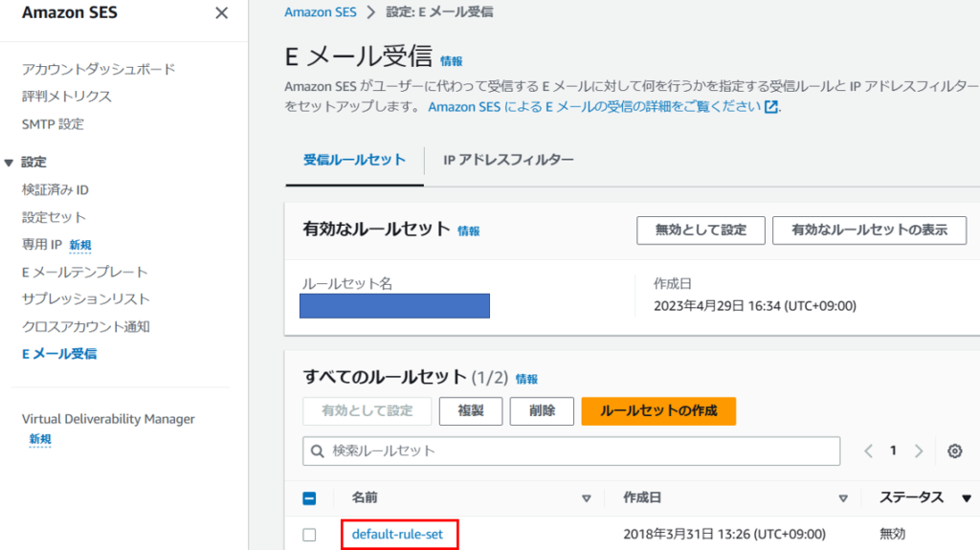The height and width of the screenshot is (550, 980).
Task: Click the search magnifier icon
Action: (x=318, y=451)
